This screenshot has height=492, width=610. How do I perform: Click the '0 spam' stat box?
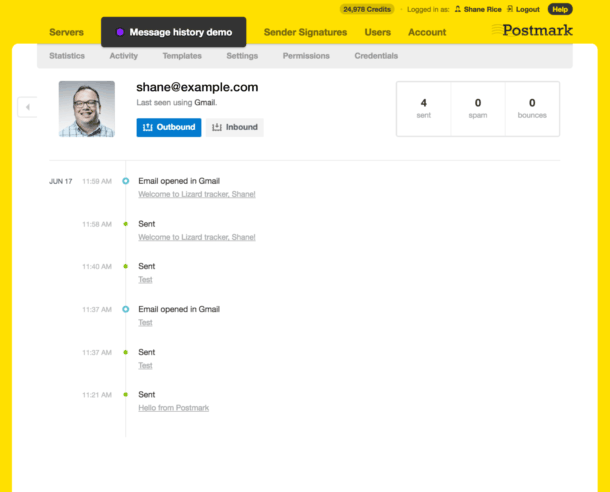coord(478,109)
